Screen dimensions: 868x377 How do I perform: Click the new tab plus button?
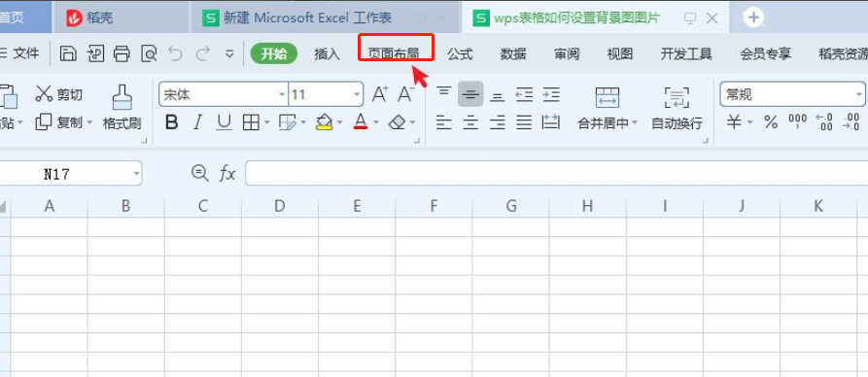click(x=753, y=17)
